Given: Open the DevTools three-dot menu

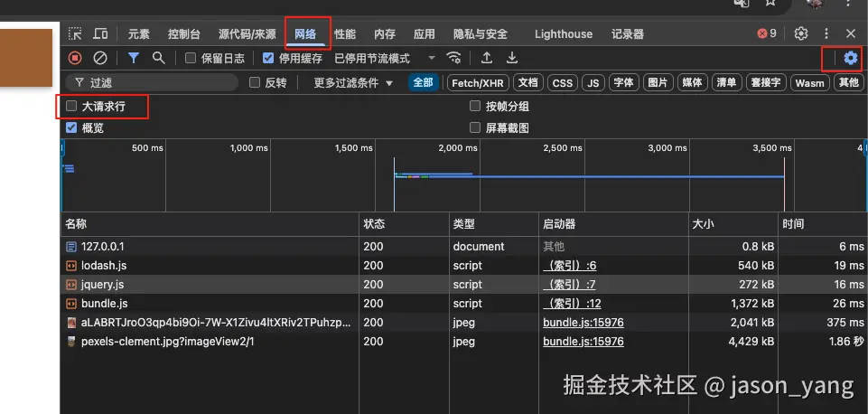Looking at the screenshot, I should (826, 33).
